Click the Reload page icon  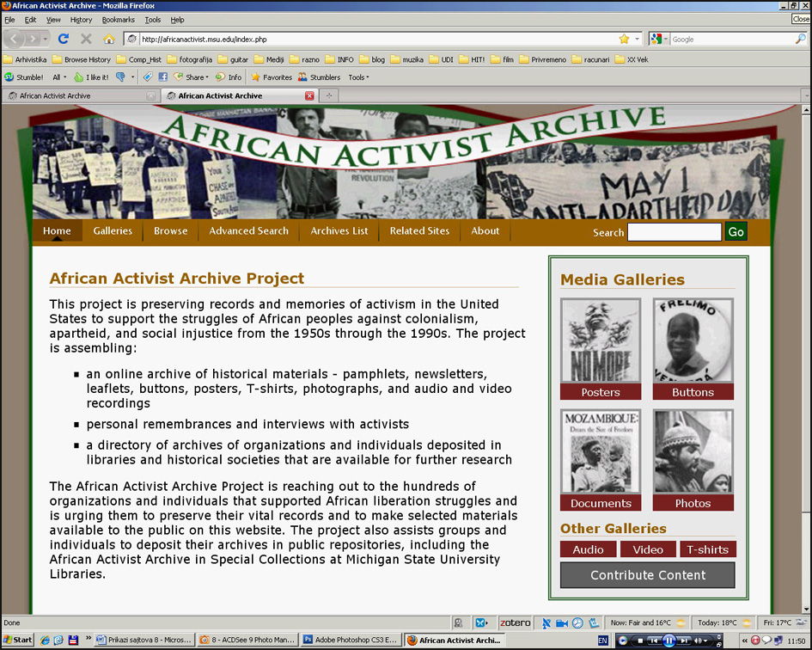pos(63,39)
